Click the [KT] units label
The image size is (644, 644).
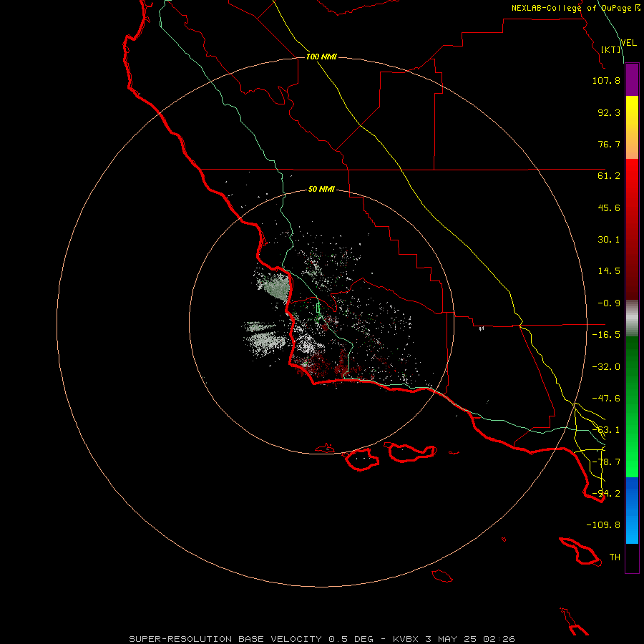[x=611, y=49]
